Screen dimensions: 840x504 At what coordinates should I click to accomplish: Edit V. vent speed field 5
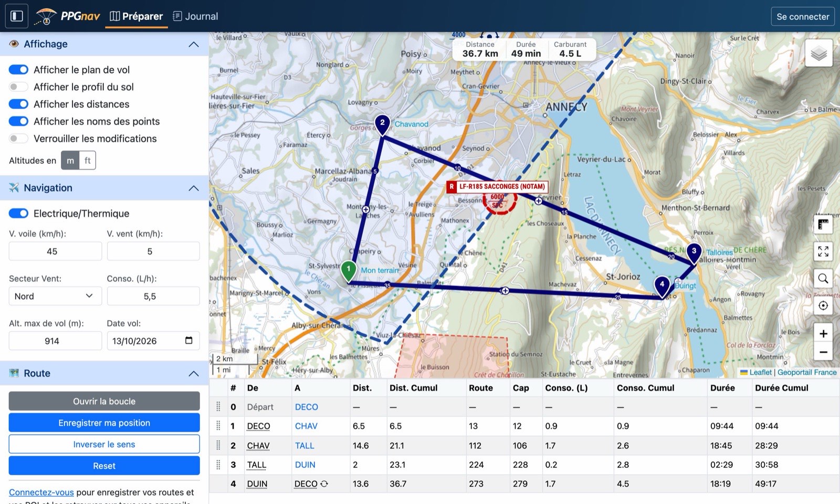tap(153, 251)
